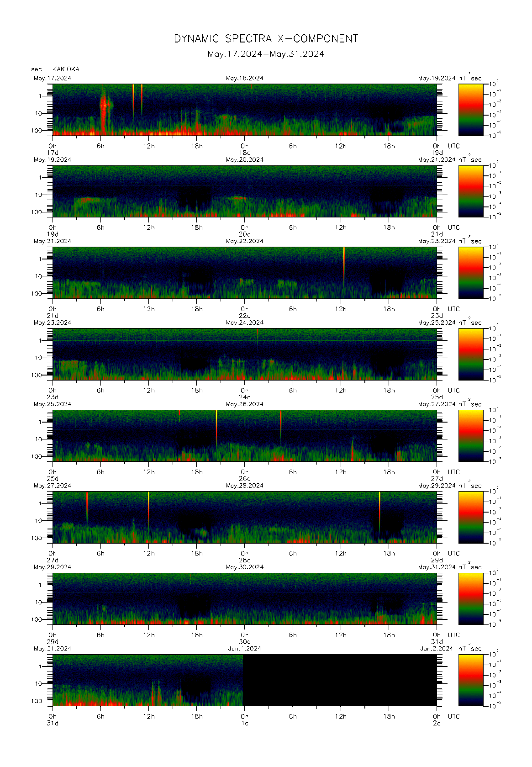Click the 30d day axis label
Screen dimensions: 532x767
click(x=245, y=642)
